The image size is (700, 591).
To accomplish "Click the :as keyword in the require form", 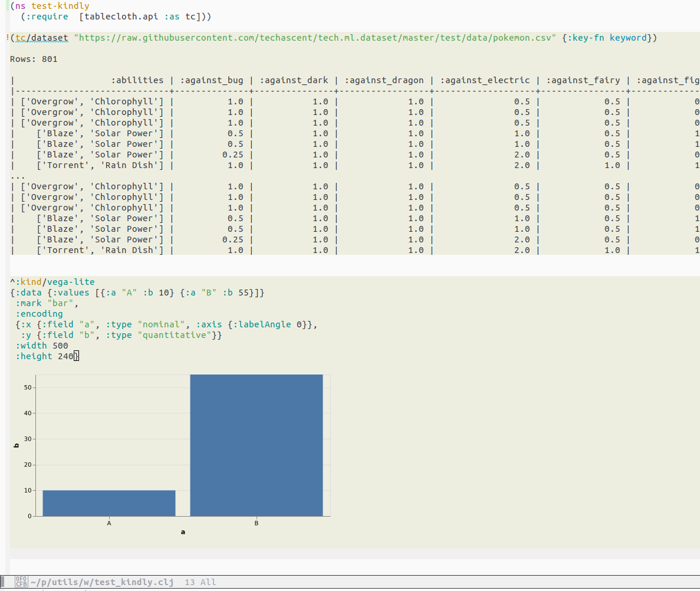I will pos(172,17).
